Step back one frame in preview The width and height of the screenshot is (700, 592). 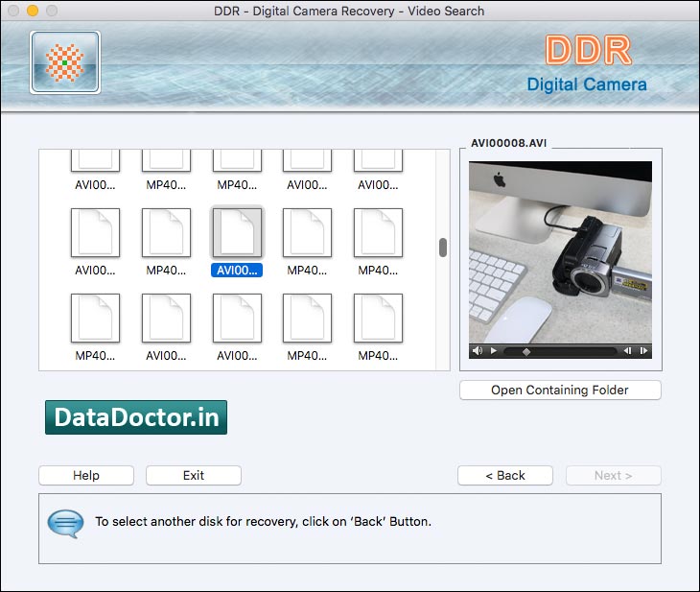(x=628, y=351)
